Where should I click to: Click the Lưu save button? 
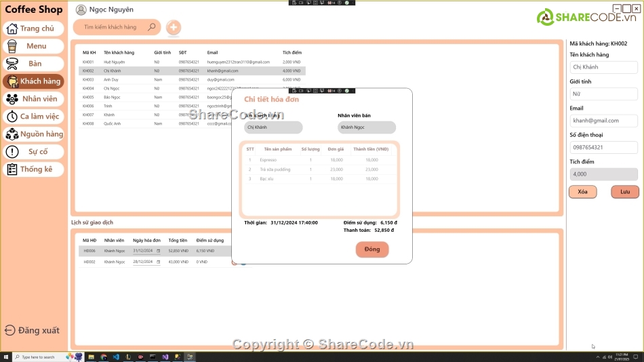pos(625,192)
